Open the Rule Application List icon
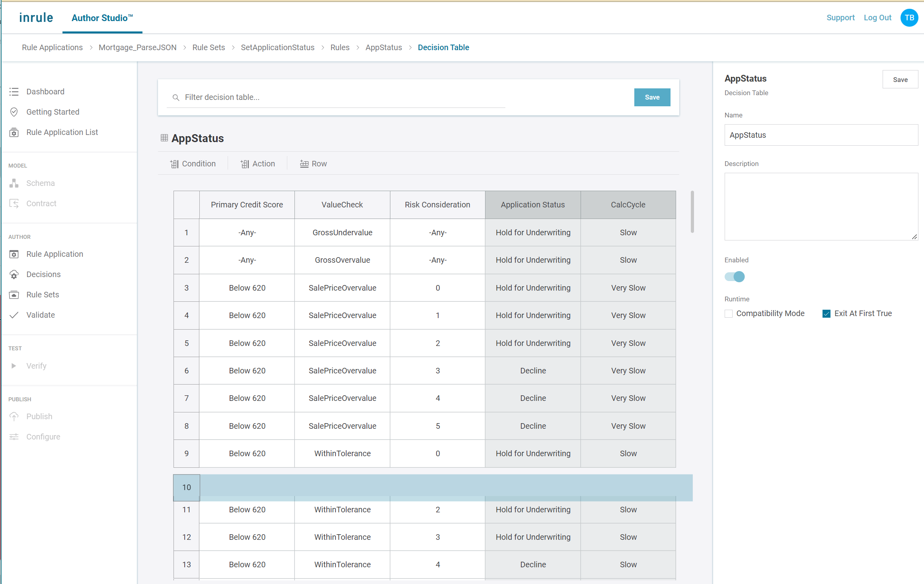Screen dimensions: 924x584 (x=14, y=132)
